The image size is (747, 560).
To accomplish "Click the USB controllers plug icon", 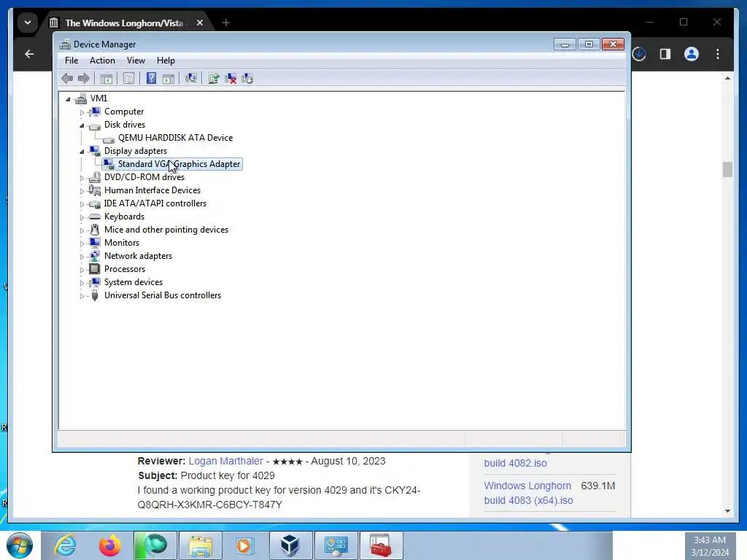I will (x=95, y=295).
